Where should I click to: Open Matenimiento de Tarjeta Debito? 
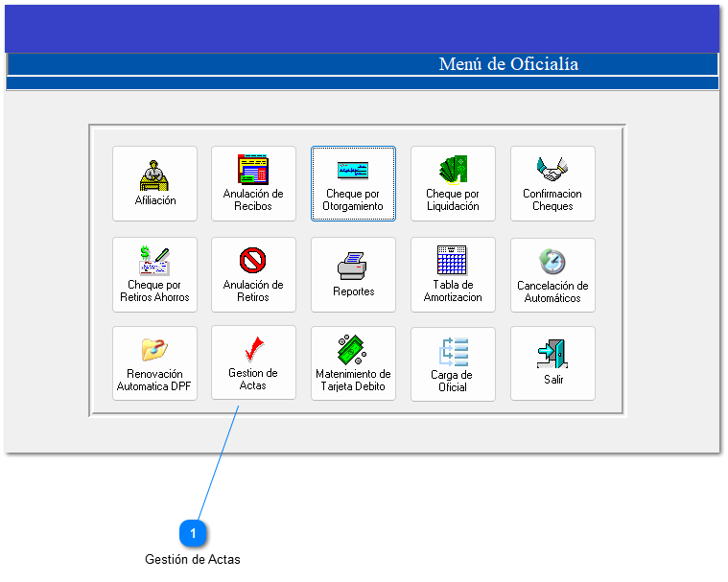pyautogui.click(x=353, y=363)
